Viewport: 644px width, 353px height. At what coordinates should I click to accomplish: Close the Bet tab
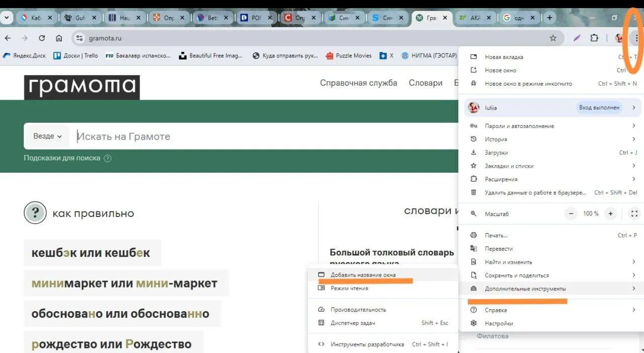[x=226, y=18]
